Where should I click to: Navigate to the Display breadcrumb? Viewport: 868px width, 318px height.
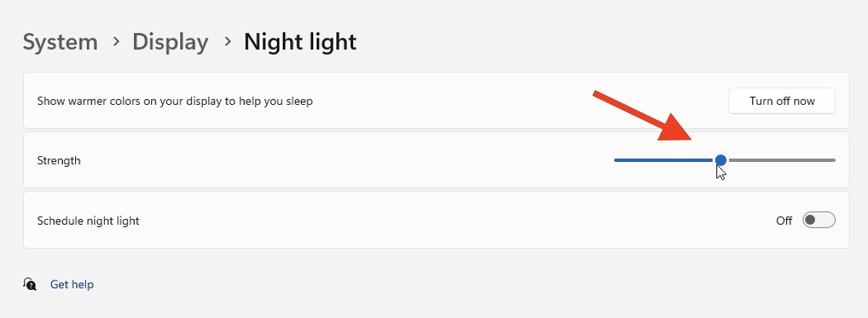pyautogui.click(x=170, y=42)
